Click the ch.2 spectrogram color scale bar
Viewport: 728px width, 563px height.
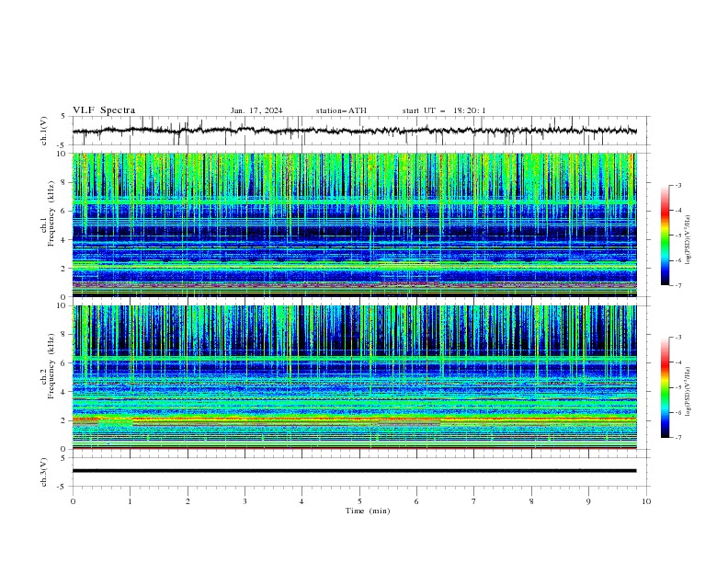665,387
